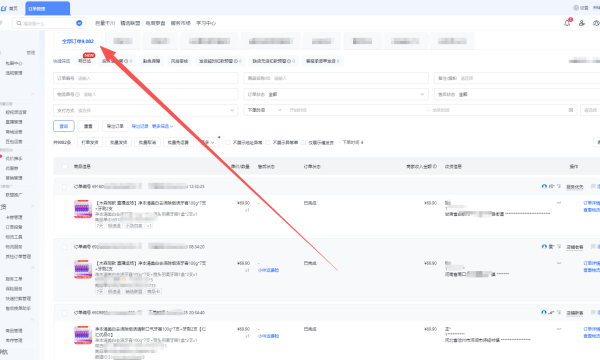
Task: Click the blue contact icon in first order
Action: tap(544, 186)
